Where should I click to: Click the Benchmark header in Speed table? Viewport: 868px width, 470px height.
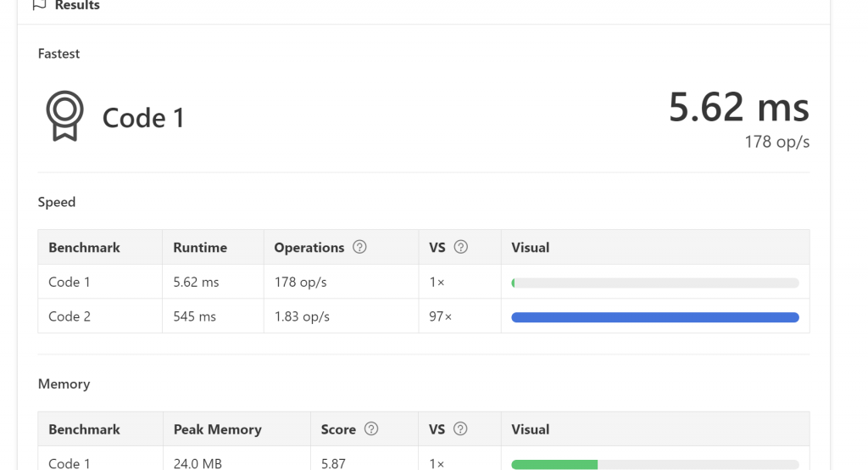pos(84,248)
